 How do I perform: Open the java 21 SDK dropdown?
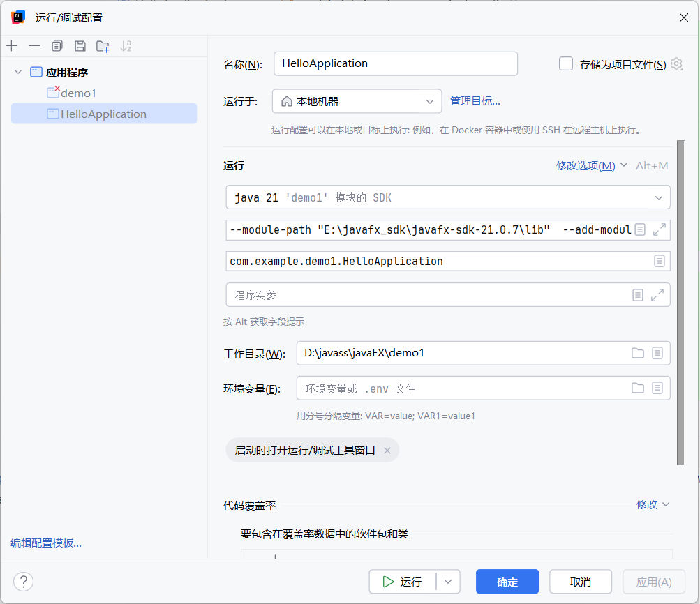448,197
